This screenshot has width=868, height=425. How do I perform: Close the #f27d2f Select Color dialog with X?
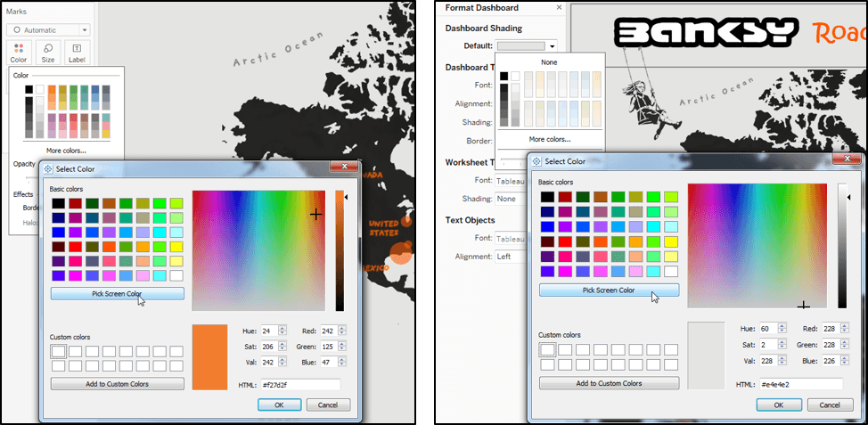(x=344, y=166)
